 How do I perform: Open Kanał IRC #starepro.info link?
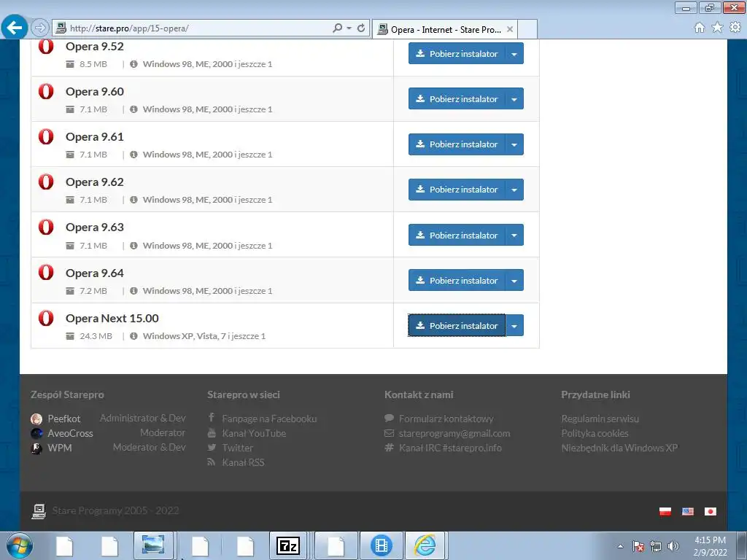(x=450, y=448)
